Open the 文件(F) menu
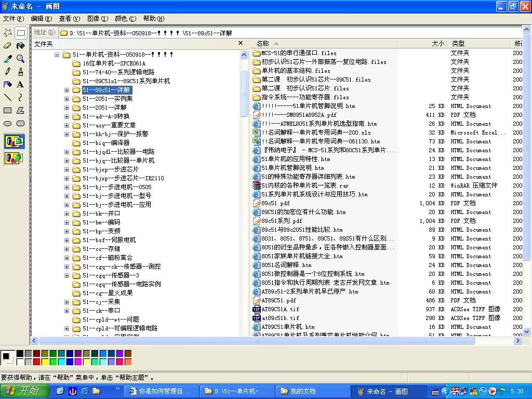 tap(14, 19)
